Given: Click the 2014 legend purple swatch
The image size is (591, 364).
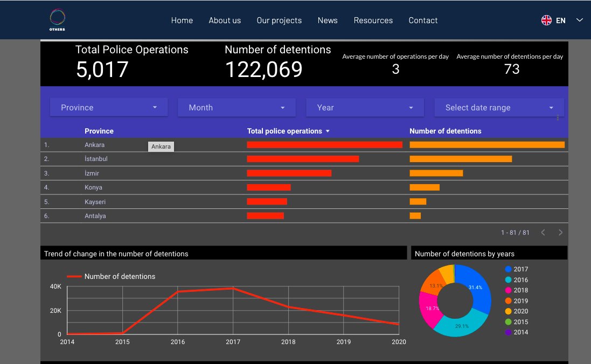Looking at the screenshot, I should 508,332.
